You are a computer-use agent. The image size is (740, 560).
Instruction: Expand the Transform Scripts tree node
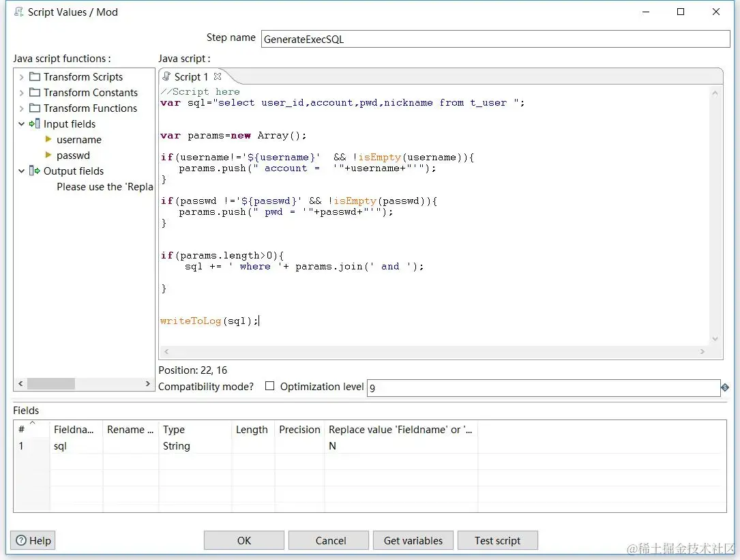tap(21, 77)
